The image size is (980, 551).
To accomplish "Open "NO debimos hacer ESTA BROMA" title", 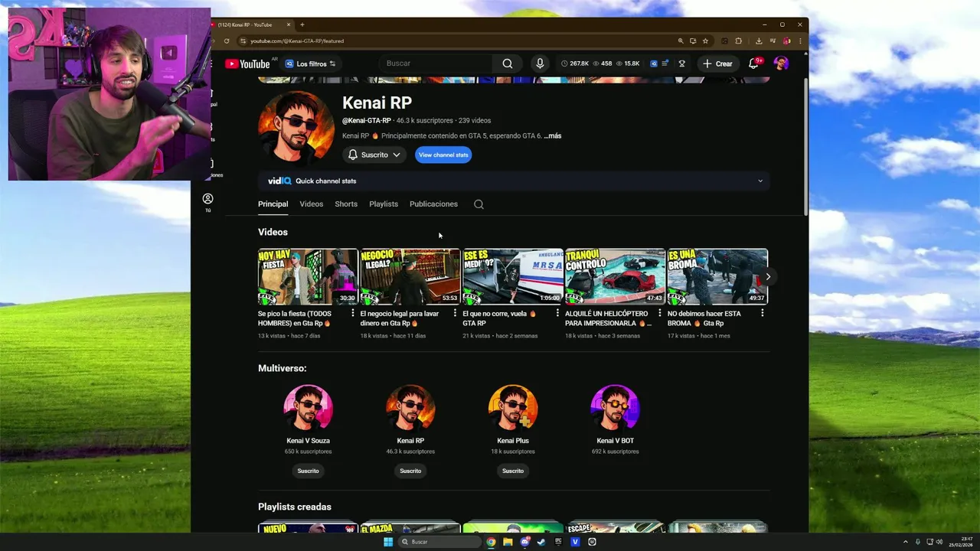I will coord(704,318).
